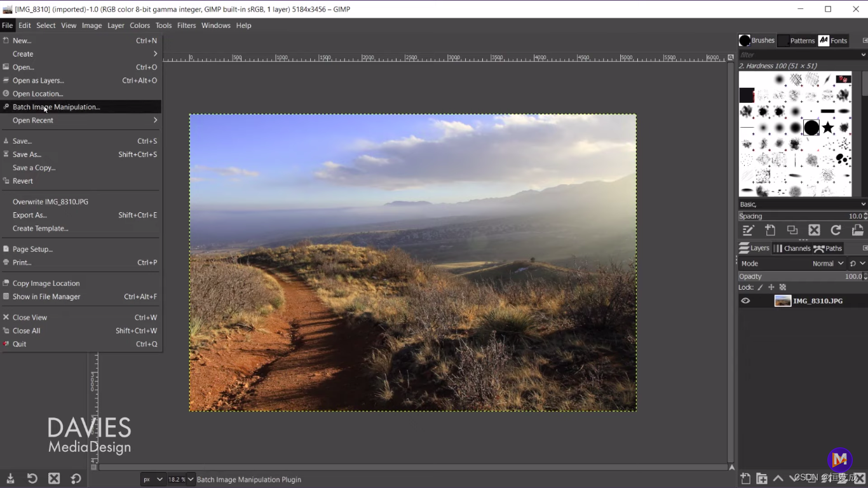868x488 pixels.
Task: Select Overwrite IMG_8310.JPG
Action: tap(81, 201)
